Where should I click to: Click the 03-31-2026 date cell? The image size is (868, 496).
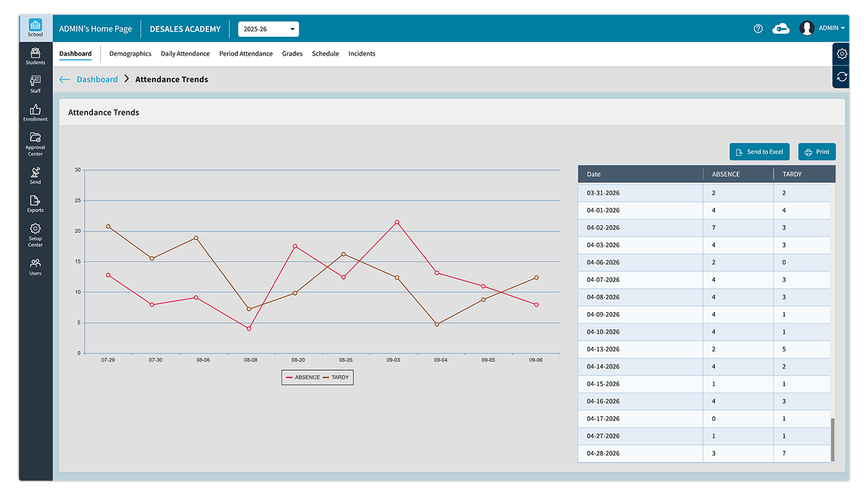pyautogui.click(x=640, y=193)
